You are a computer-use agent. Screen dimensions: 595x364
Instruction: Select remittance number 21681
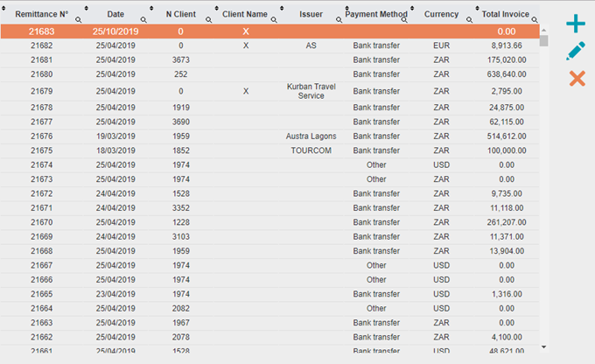pyautogui.click(x=42, y=60)
